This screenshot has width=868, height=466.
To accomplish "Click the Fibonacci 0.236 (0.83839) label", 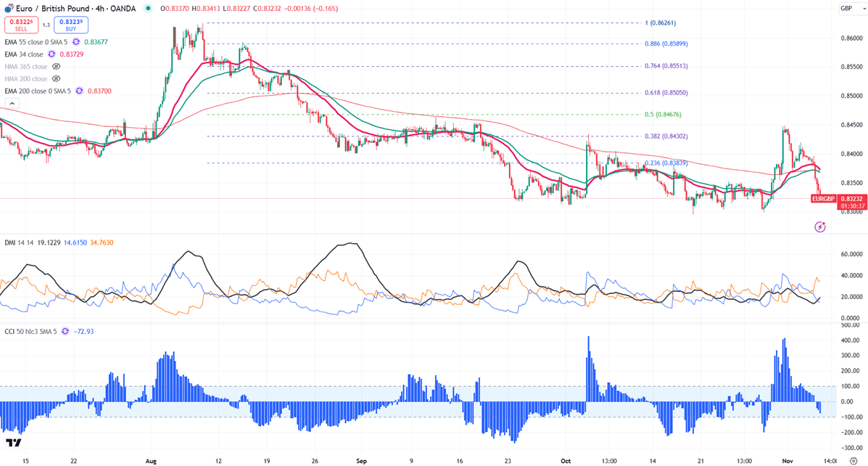I will click(x=666, y=163).
